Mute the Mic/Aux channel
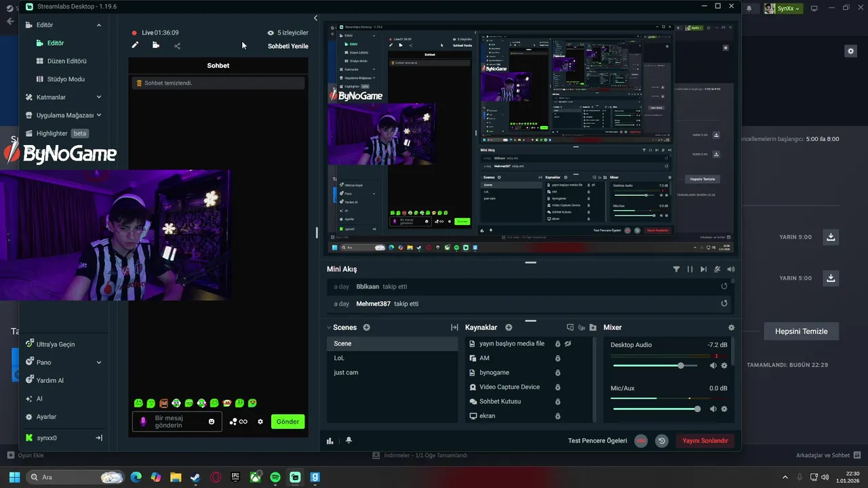Viewport: 868px width, 488px height. [713, 409]
